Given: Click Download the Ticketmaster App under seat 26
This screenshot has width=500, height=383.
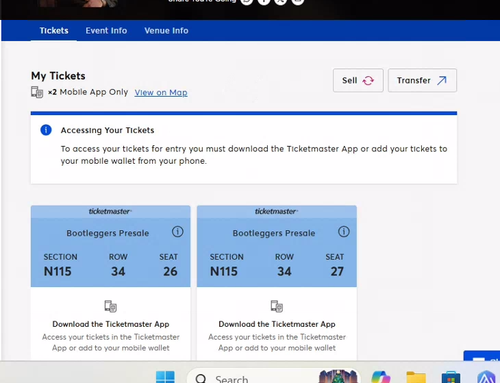Looking at the screenshot, I should 111,324.
